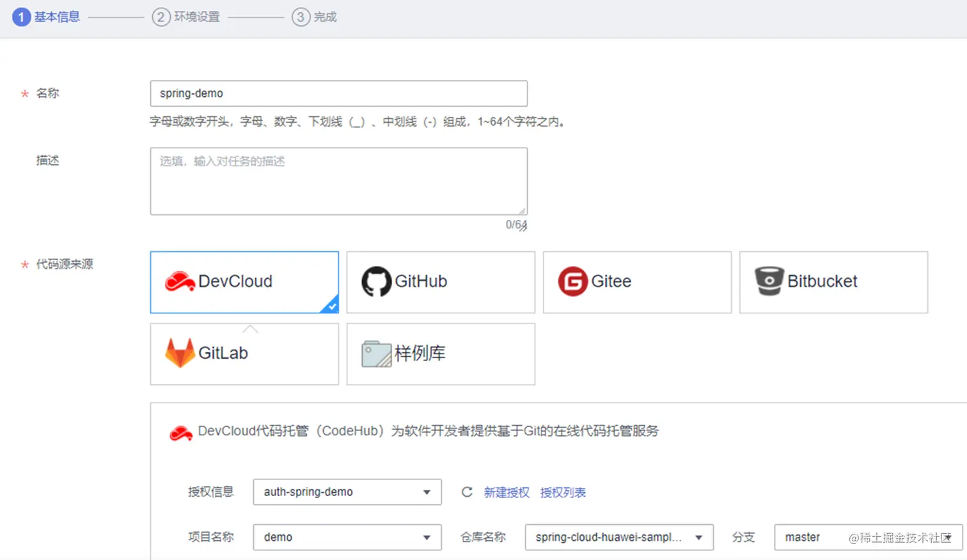
Task: Click the GitLab fox logo
Action: [x=180, y=353]
